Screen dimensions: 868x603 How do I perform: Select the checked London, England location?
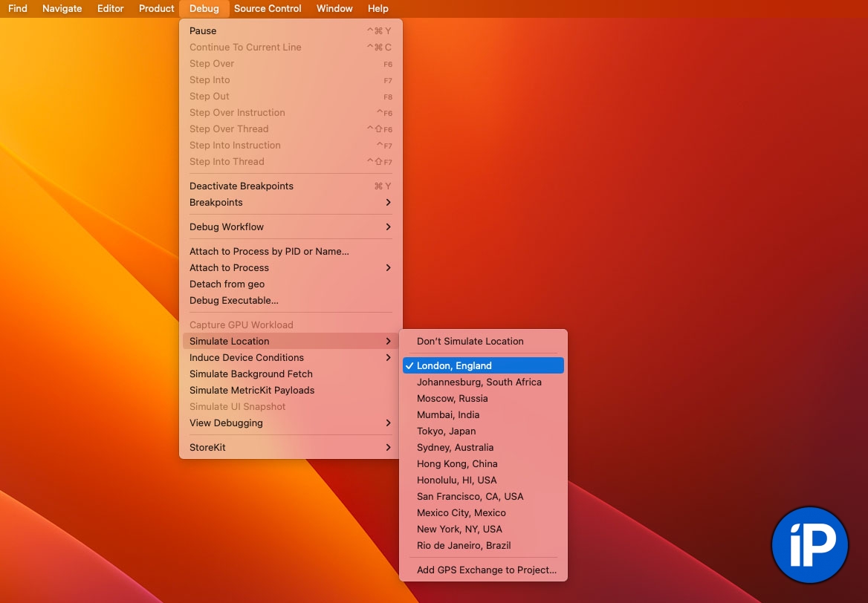[454, 365]
